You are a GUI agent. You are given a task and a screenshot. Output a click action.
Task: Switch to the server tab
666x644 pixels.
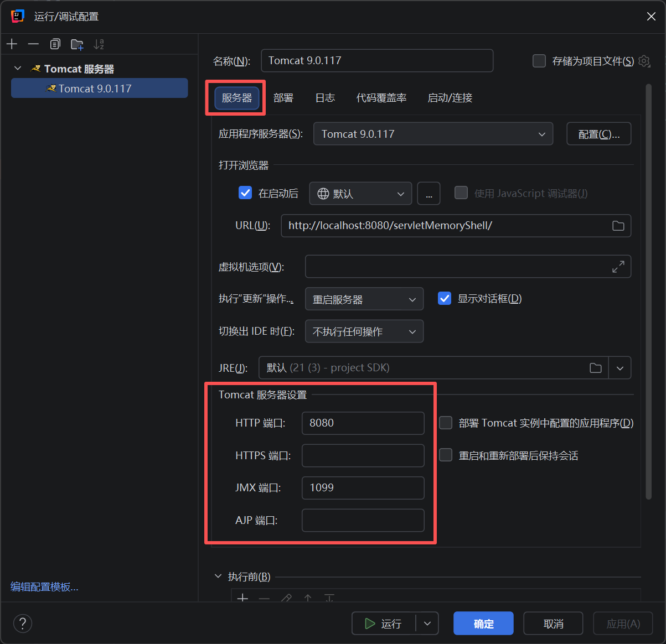coord(237,98)
